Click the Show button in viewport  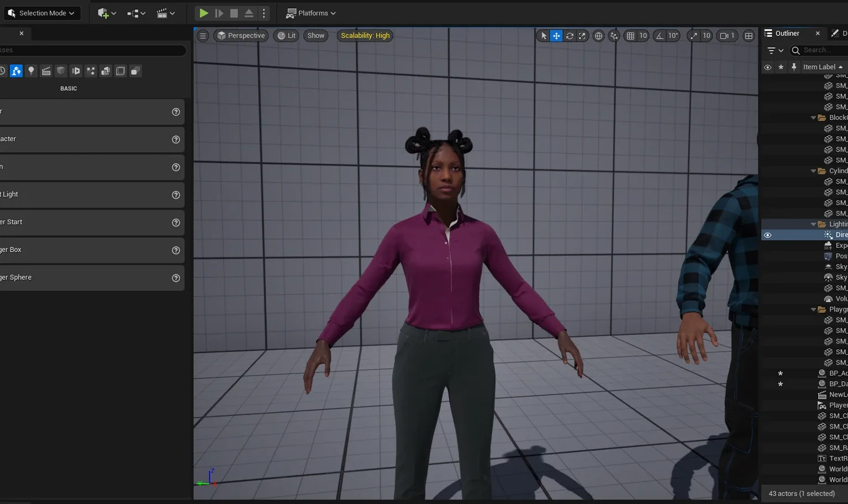(316, 35)
